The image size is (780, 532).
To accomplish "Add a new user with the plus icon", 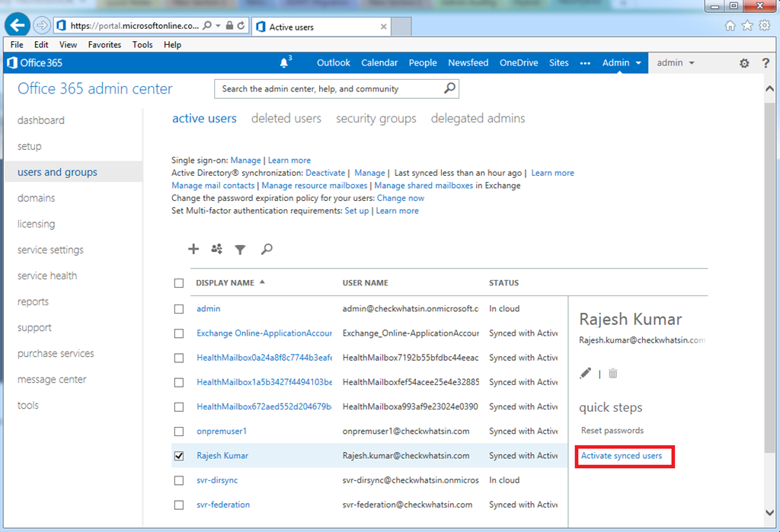I will click(193, 249).
